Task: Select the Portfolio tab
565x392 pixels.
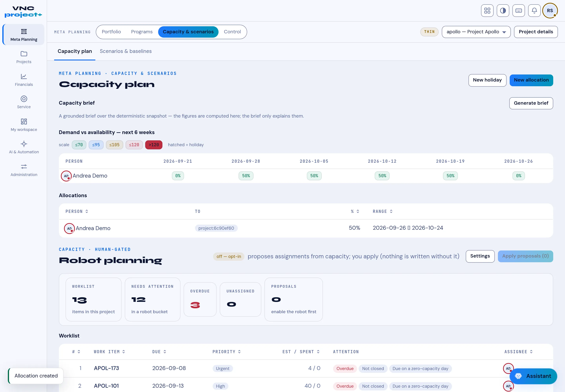Action: [111, 32]
